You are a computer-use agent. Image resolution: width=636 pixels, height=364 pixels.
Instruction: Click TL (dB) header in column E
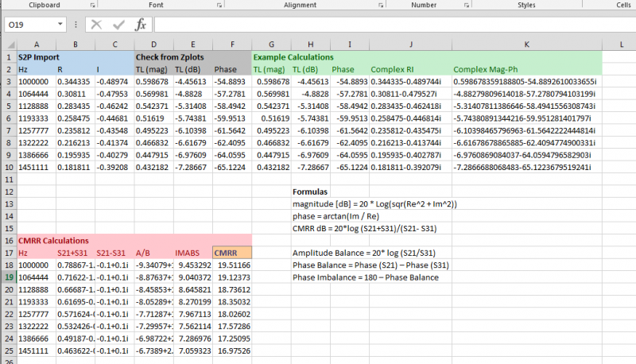click(193, 69)
